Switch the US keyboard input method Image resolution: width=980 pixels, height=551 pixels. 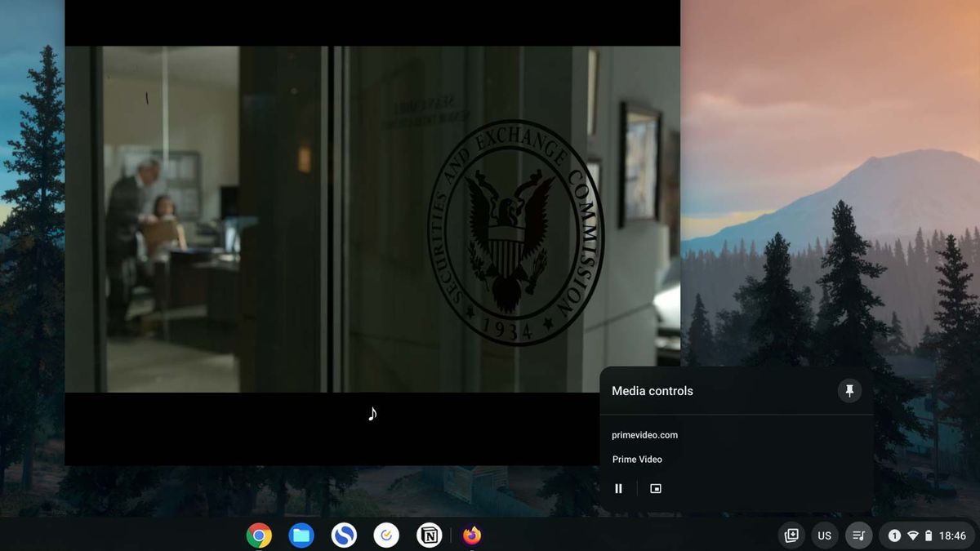823,535
